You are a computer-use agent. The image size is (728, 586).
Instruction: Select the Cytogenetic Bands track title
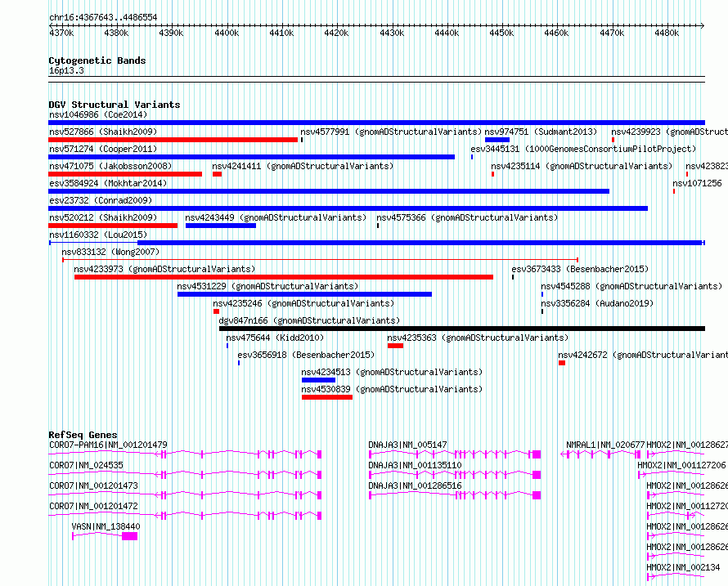tap(97, 60)
